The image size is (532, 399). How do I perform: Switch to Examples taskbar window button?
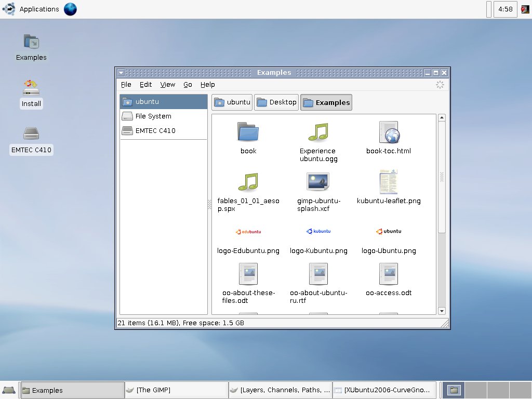(x=73, y=390)
